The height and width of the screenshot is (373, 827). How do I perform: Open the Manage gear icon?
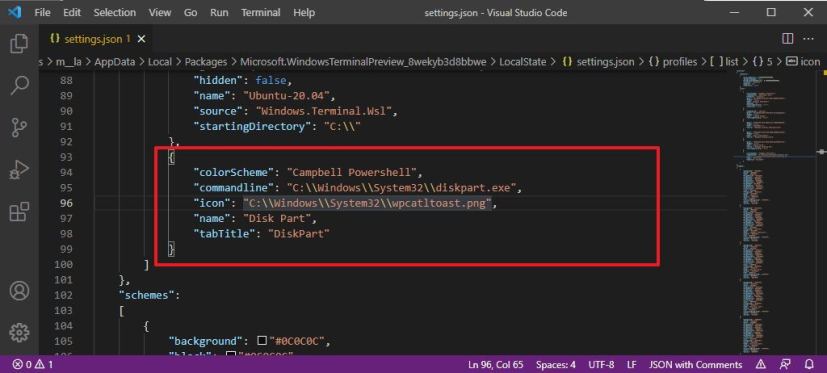19,332
